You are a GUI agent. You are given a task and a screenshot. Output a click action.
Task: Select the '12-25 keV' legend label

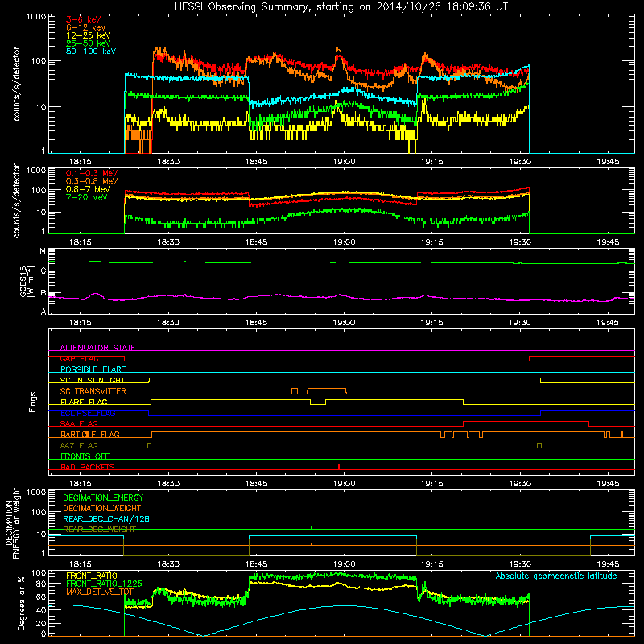coord(89,35)
